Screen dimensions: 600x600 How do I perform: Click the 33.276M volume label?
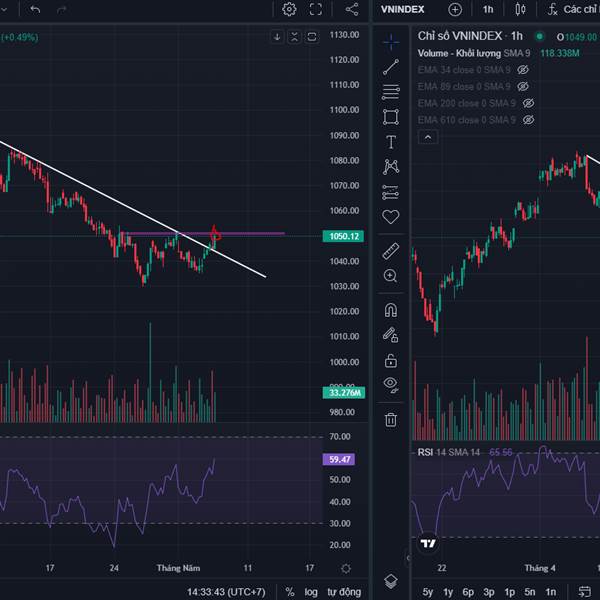pyautogui.click(x=344, y=393)
